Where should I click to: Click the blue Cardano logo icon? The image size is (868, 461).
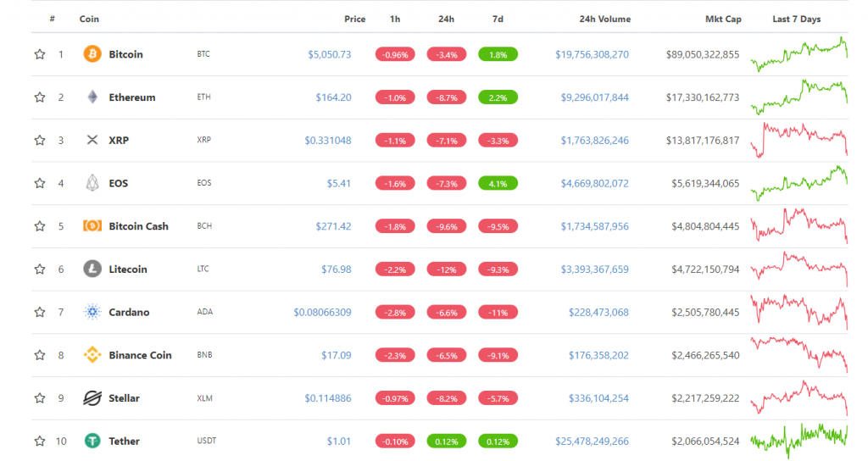click(x=92, y=312)
